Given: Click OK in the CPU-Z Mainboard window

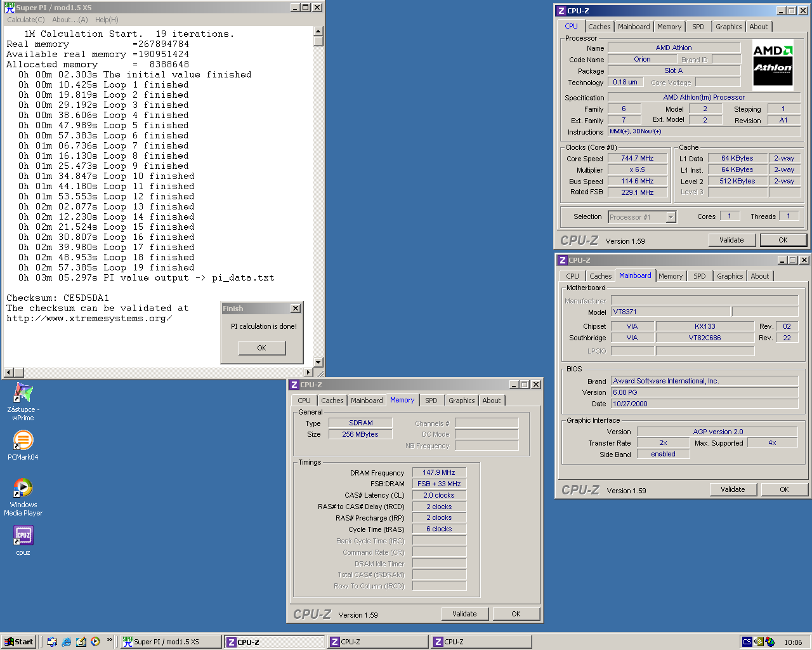Looking at the screenshot, I should [x=784, y=489].
